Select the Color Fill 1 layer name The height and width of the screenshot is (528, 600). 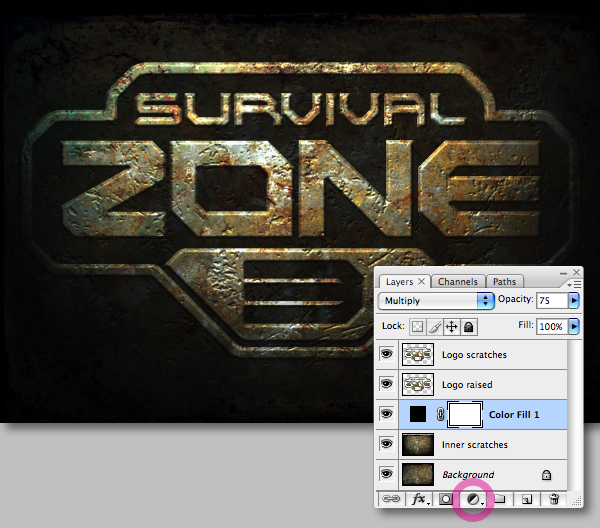514,414
